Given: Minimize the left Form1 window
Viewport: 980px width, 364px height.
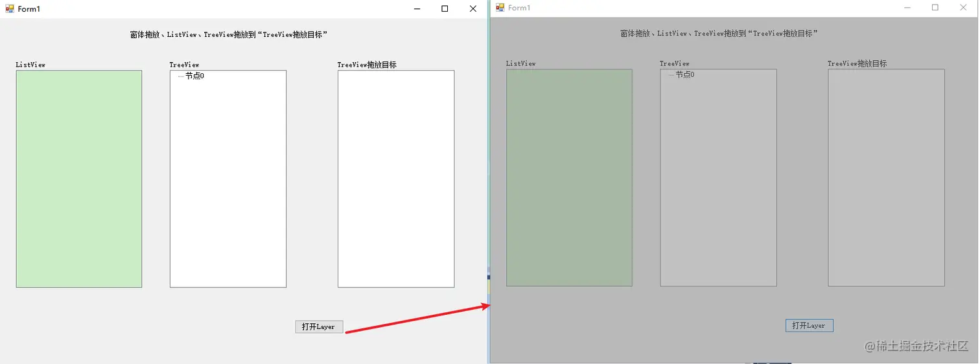Looking at the screenshot, I should pos(417,8).
